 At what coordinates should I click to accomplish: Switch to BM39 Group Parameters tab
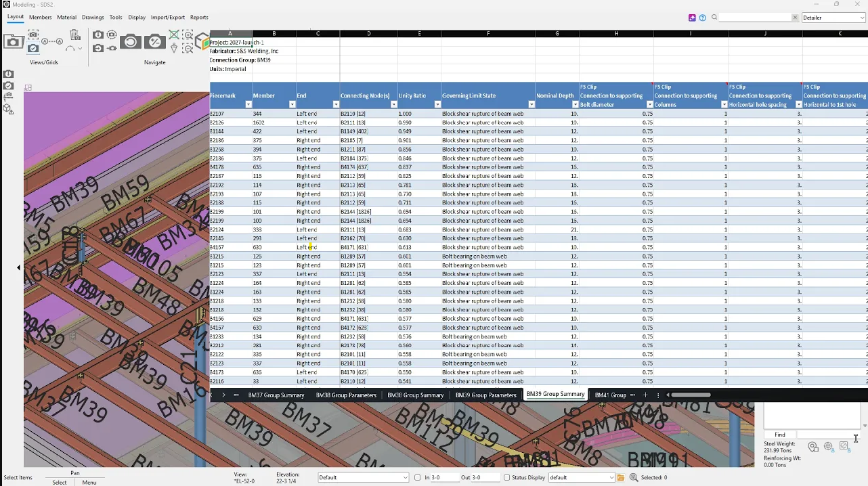[485, 395]
